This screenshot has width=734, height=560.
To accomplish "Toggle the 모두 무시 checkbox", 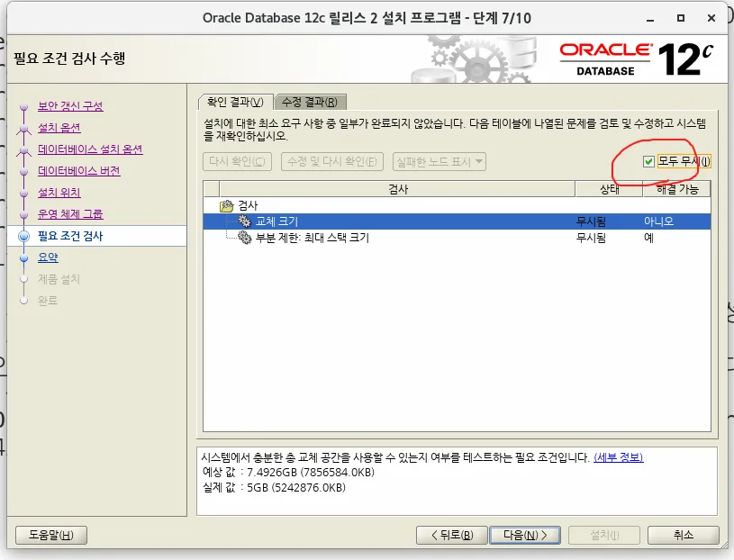I will pyautogui.click(x=648, y=161).
